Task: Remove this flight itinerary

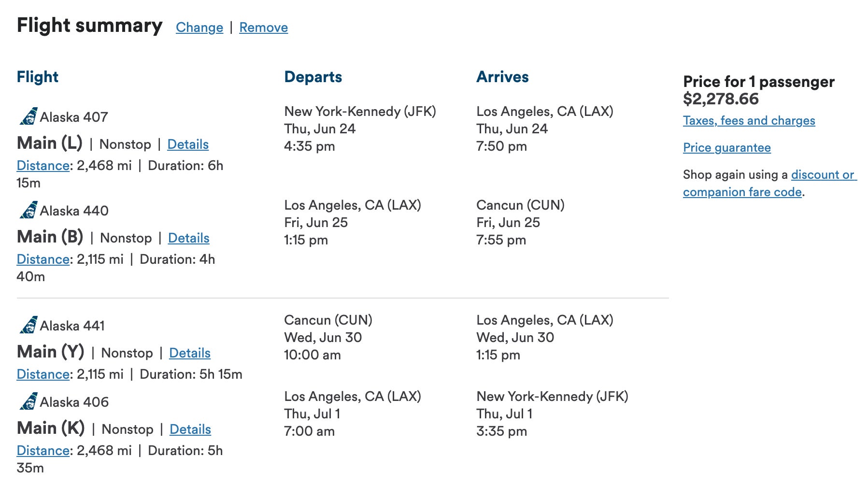Action: click(x=263, y=28)
